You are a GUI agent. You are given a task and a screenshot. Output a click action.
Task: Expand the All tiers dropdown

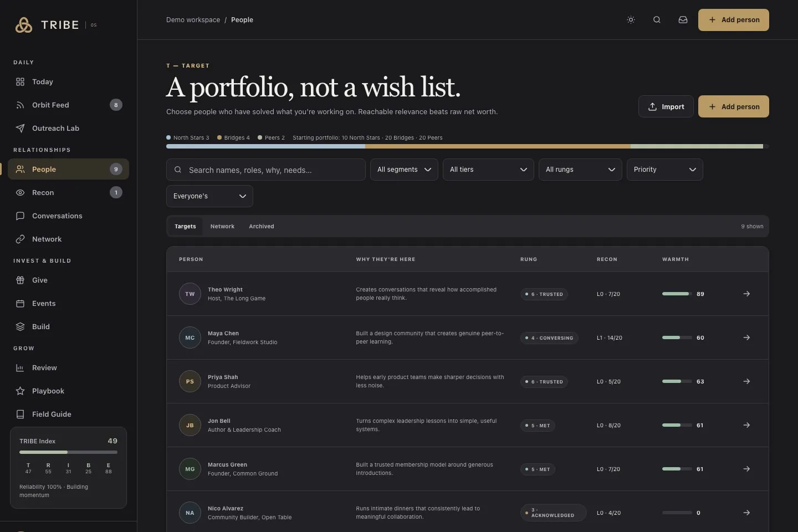[488, 170]
